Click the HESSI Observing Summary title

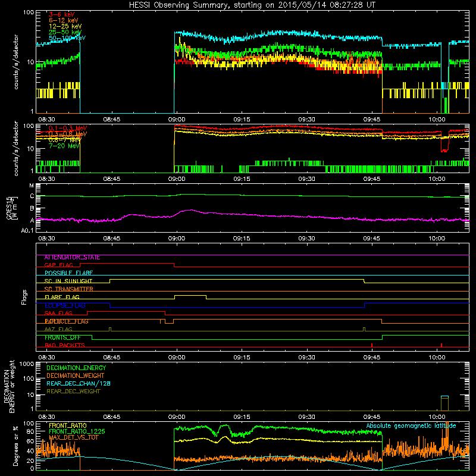click(252, 5)
